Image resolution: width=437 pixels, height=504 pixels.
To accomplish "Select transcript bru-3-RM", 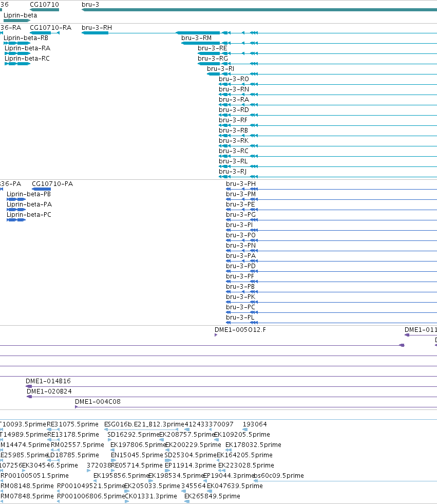I will 196,38.
